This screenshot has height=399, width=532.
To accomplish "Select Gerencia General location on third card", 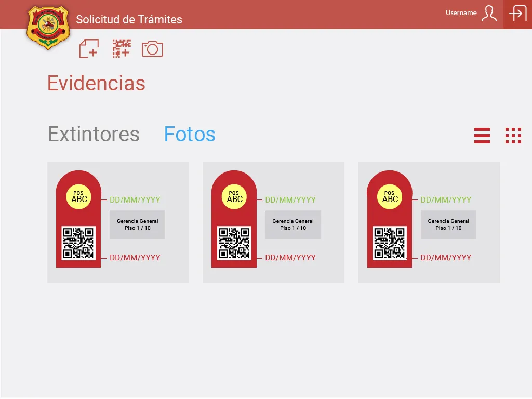I will (448, 224).
